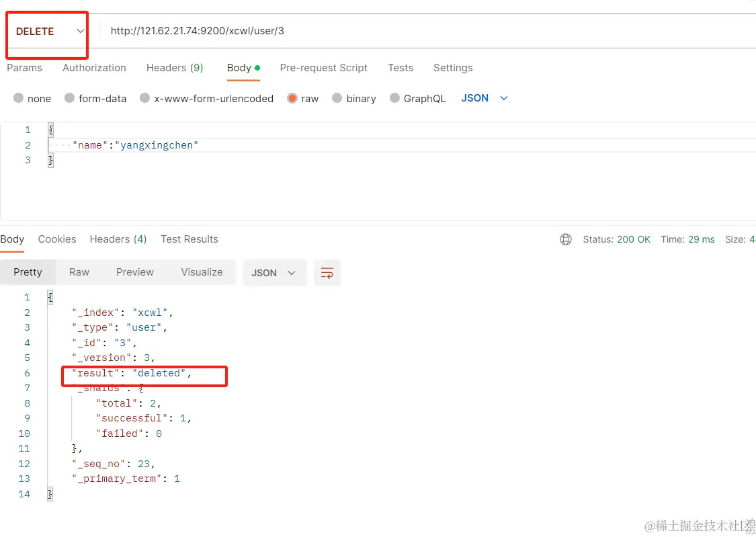Open the Tests tab
Viewport: 756px width, 537px height.
[x=401, y=68]
